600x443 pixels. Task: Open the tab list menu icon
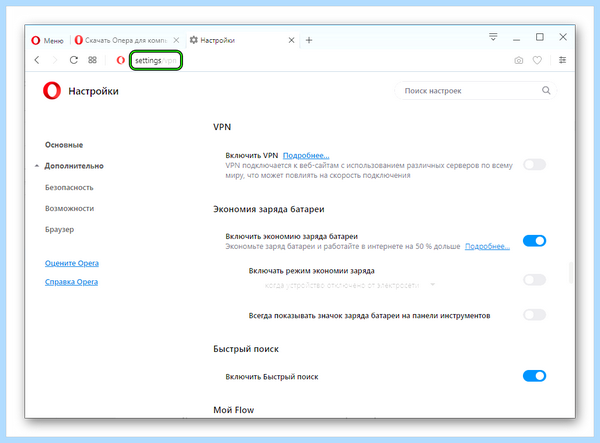point(493,37)
